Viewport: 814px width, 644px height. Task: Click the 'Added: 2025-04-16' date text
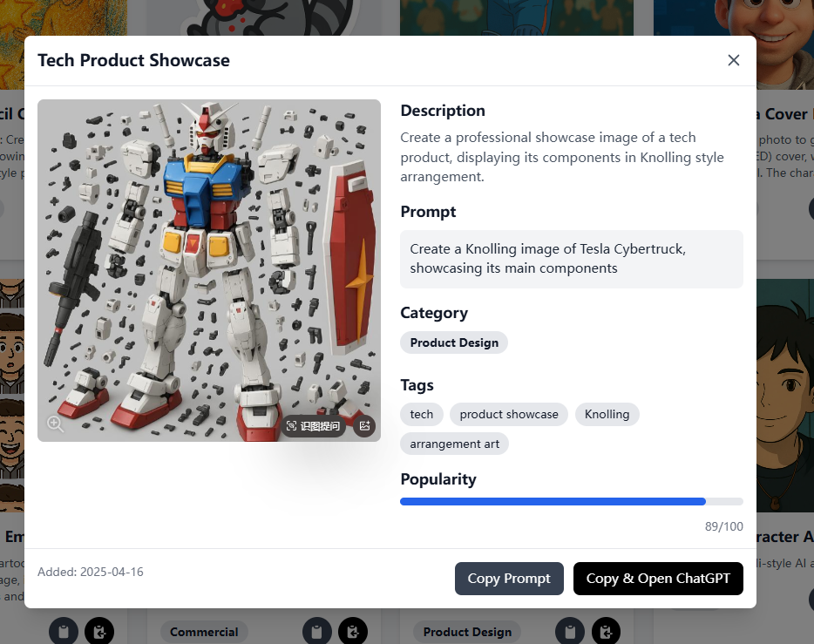[x=91, y=572]
